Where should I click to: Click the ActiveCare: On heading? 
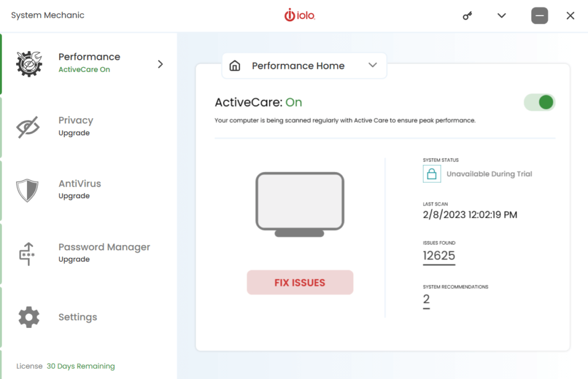click(x=258, y=102)
